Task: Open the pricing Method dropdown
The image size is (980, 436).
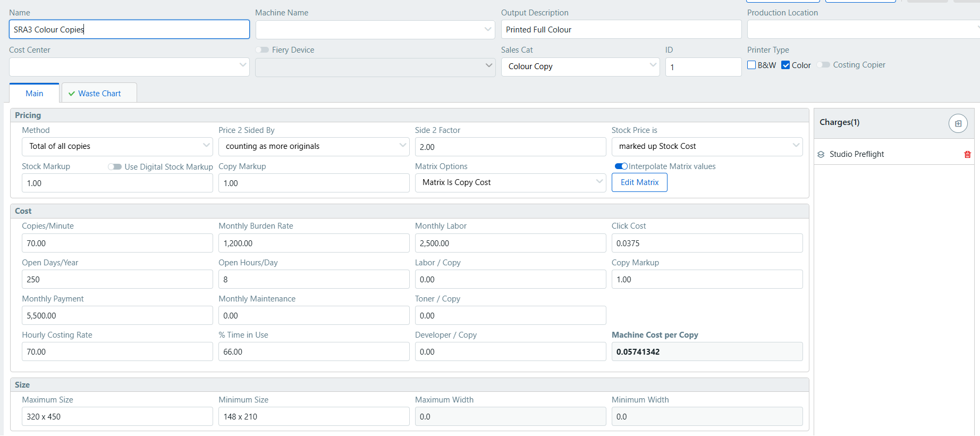Action: 117,146
